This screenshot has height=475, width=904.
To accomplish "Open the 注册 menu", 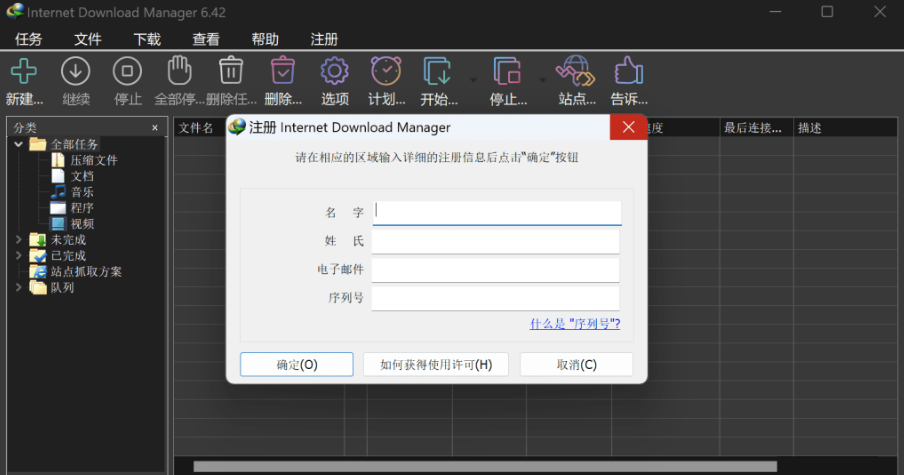I will 324,39.
